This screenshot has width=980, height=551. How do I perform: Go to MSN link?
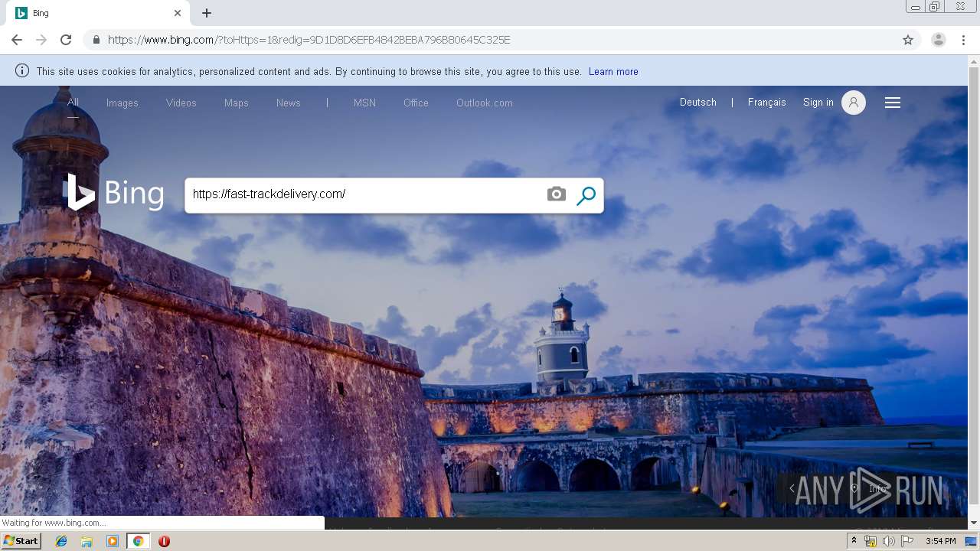[x=364, y=103]
